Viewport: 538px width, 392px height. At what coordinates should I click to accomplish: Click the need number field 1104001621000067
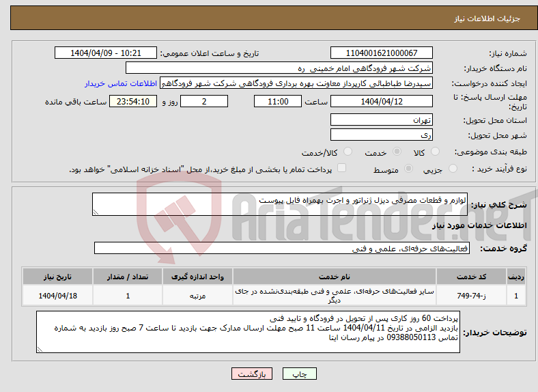click(x=382, y=53)
